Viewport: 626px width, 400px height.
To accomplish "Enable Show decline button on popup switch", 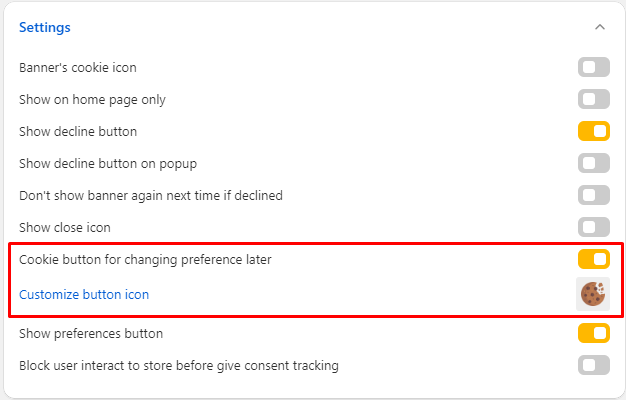I will coord(593,163).
